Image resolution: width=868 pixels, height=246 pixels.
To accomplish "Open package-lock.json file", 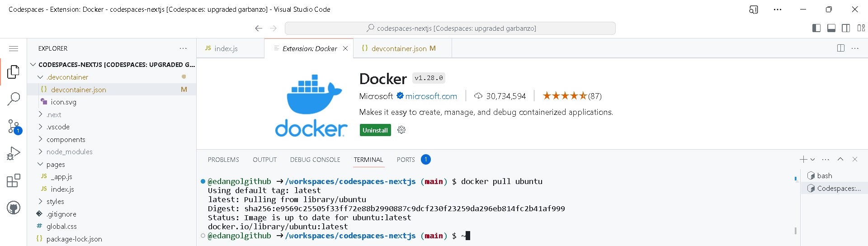I will 112,239.
